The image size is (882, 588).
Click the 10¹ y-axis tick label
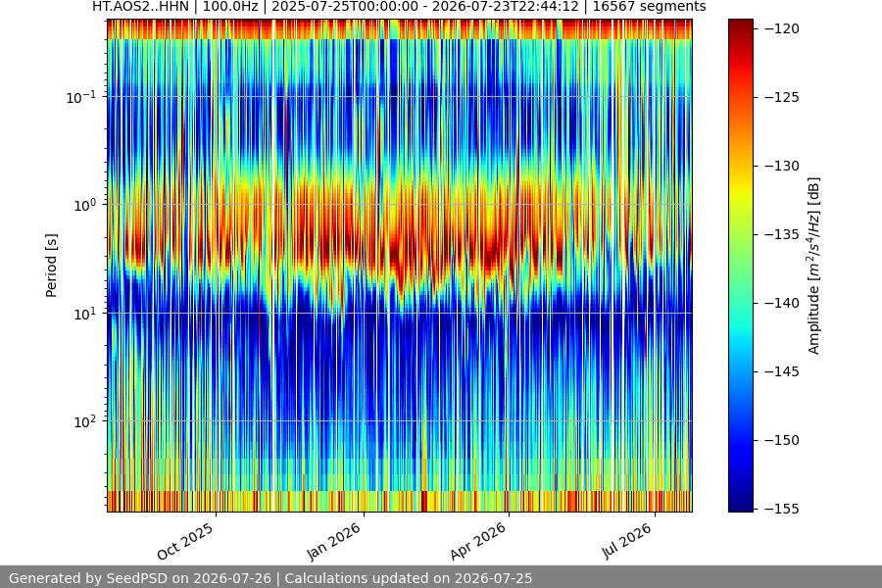tap(85, 314)
